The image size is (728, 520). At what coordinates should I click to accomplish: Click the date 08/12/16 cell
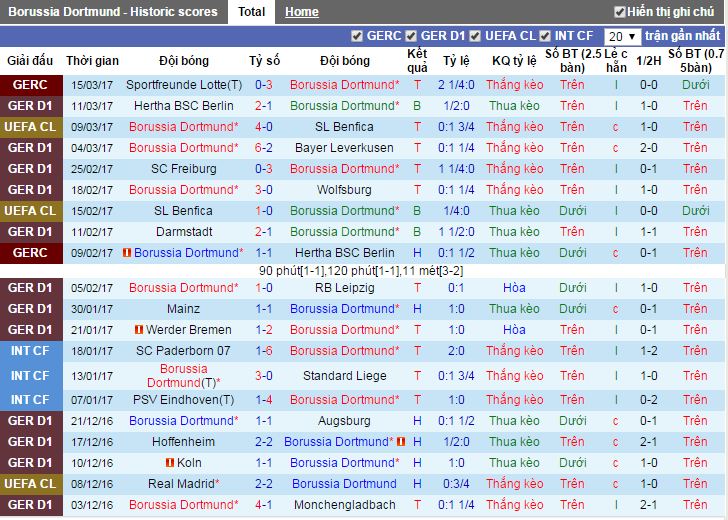click(x=92, y=484)
